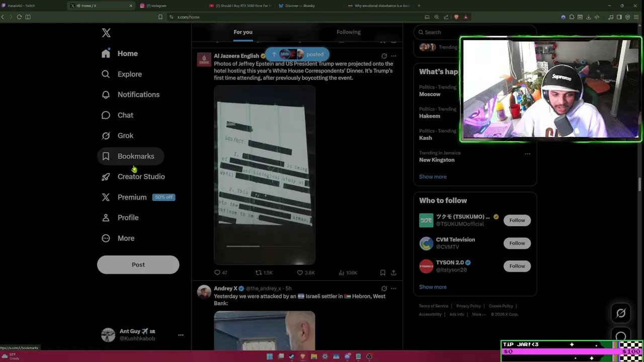Open Terms of Service link

[x=434, y=306]
